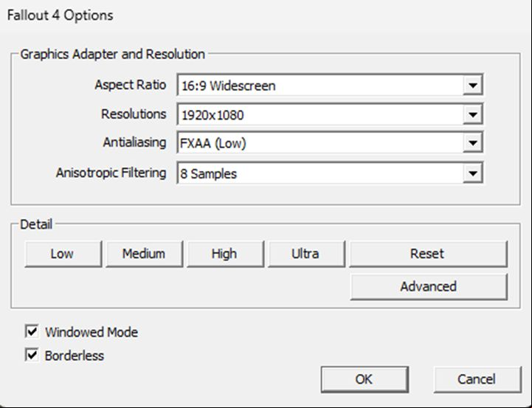Viewport: 532px width, 408px height.
Task: Set detail preset to Low
Action: tap(62, 254)
